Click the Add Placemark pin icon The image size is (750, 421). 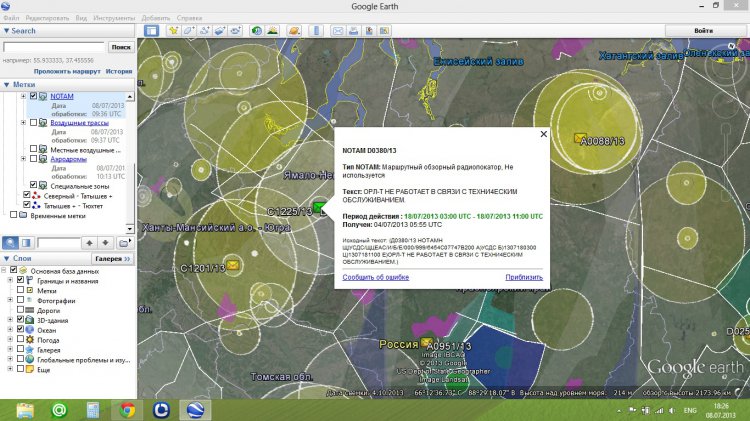pos(173,31)
